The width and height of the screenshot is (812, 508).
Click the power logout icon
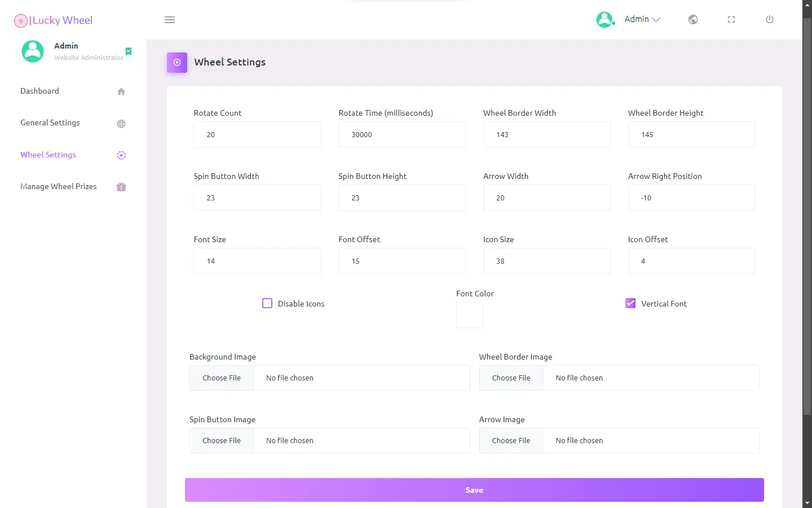(x=770, y=20)
